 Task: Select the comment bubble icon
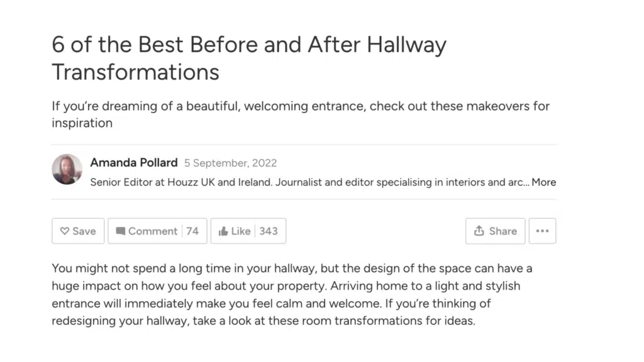121,231
